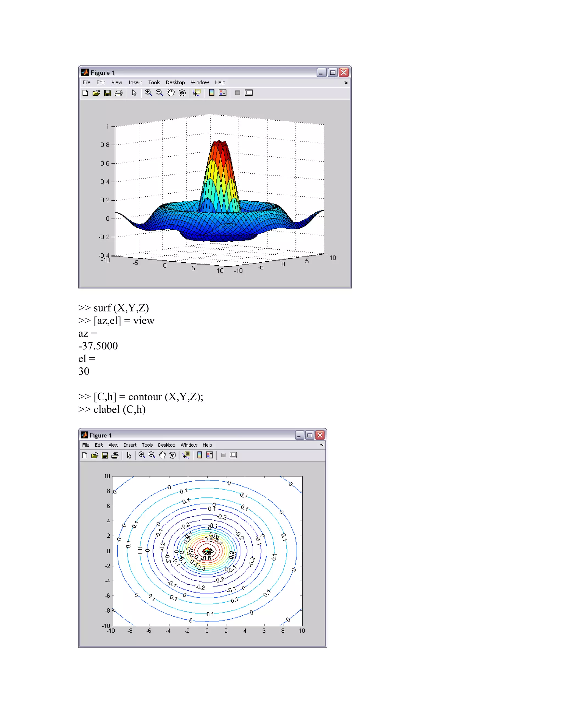Select Data Cursor tool in surf figure toolbar
Image resolution: width=563 pixels, height=728 pixels.
click(197, 93)
